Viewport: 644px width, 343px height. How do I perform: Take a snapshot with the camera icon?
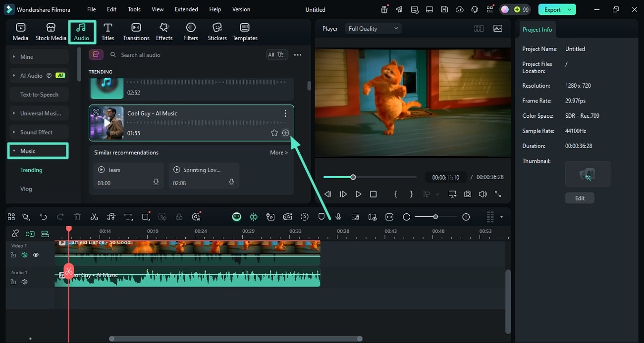pyautogui.click(x=468, y=195)
